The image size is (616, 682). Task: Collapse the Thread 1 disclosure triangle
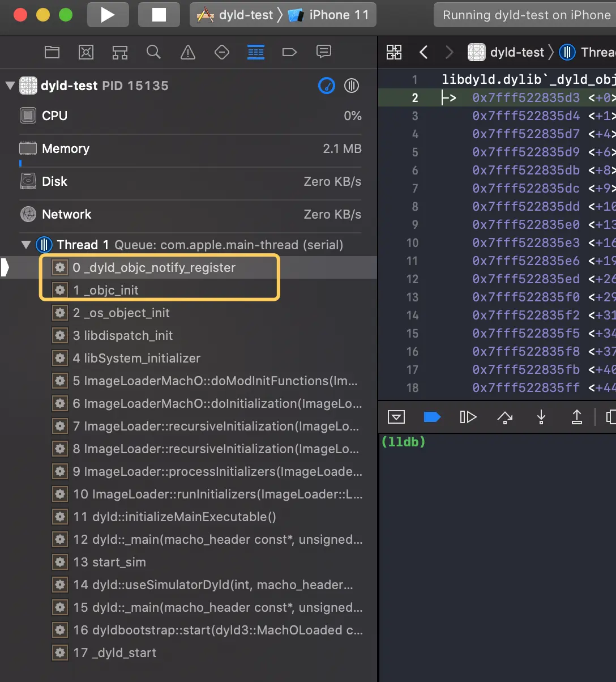[26, 245]
